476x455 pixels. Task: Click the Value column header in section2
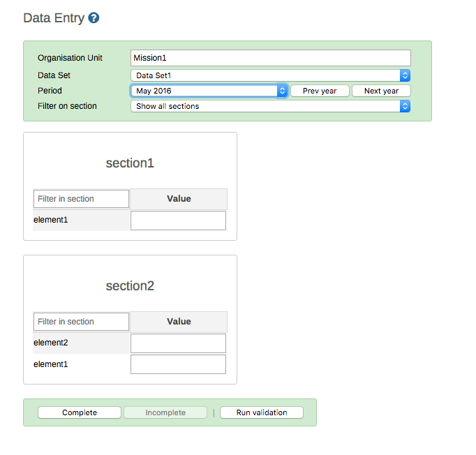pos(179,322)
